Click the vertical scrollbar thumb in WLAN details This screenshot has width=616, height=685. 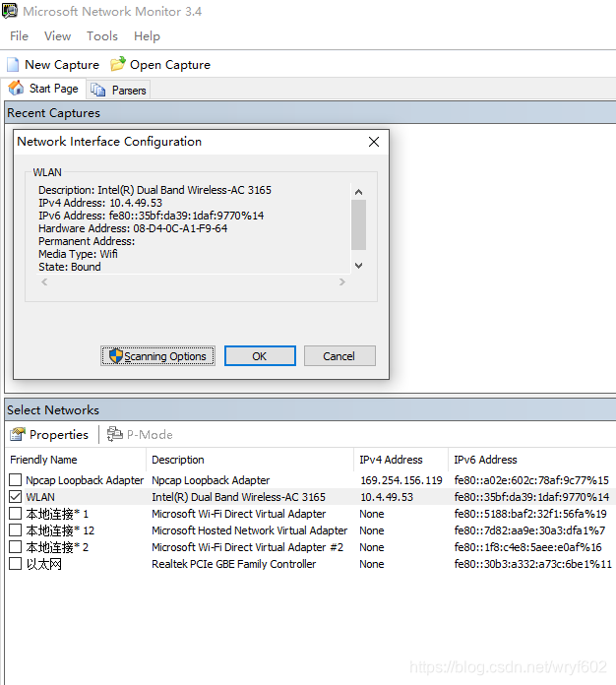click(359, 224)
